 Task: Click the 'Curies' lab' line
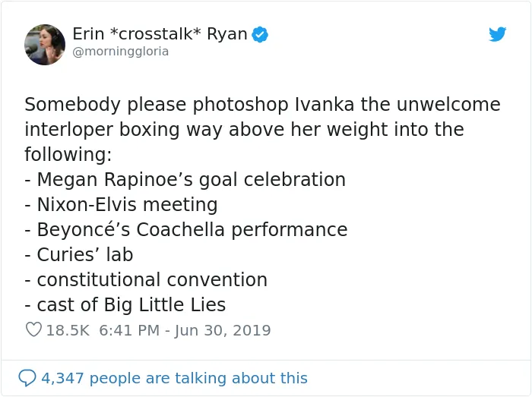click(79, 255)
